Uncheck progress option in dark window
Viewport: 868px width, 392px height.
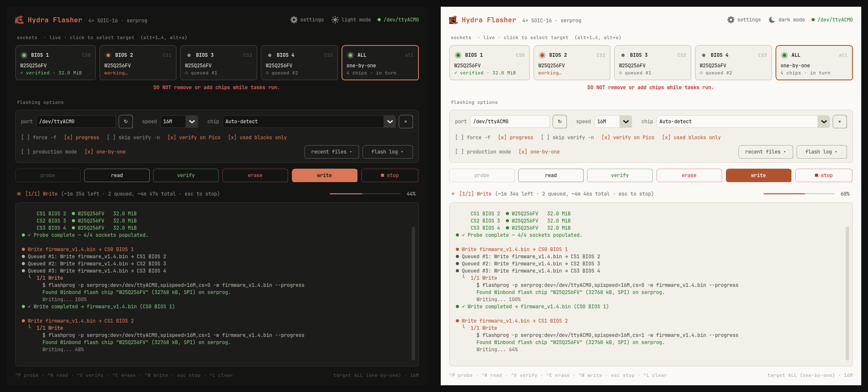coord(82,138)
